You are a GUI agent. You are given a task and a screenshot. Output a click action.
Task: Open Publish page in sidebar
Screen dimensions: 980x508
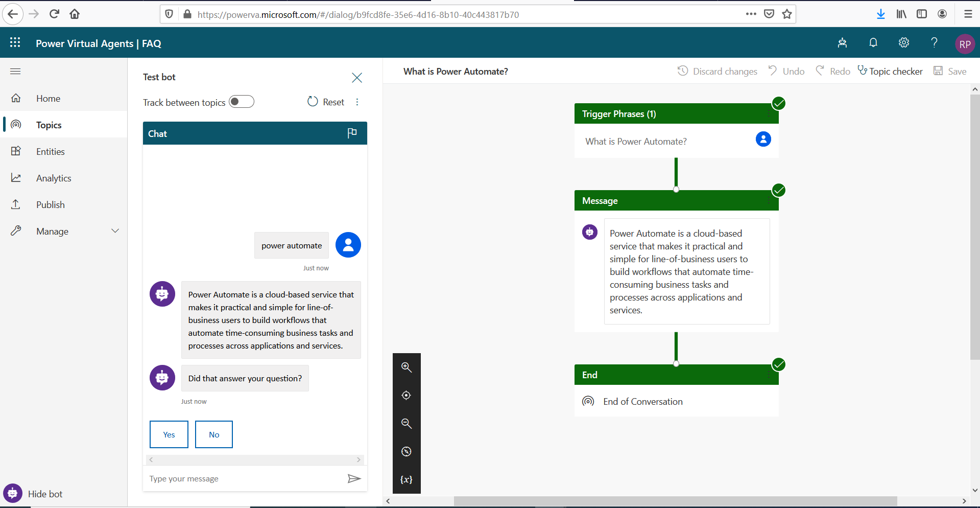click(x=64, y=204)
